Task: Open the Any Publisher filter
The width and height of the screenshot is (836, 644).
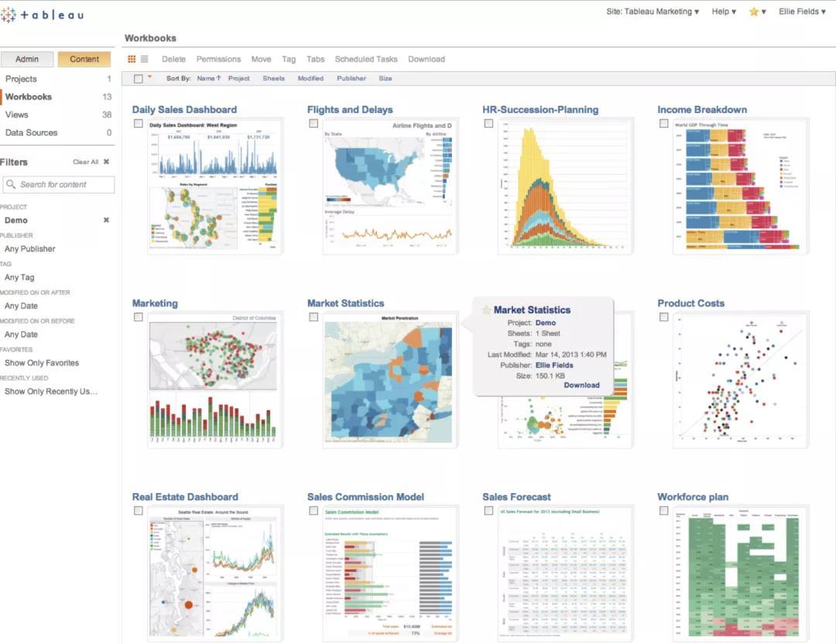Action: (30, 249)
